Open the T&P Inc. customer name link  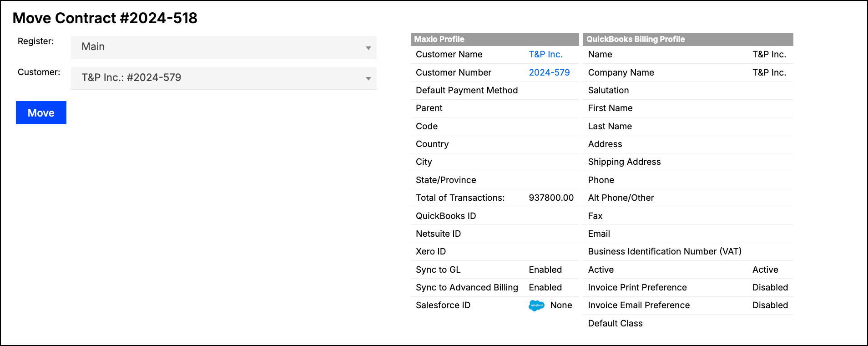[x=545, y=54]
